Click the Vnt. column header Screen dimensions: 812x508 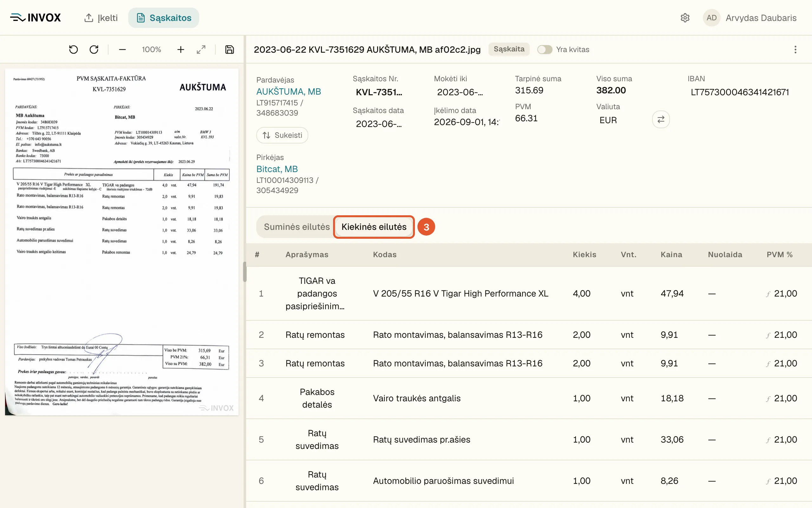pos(628,255)
